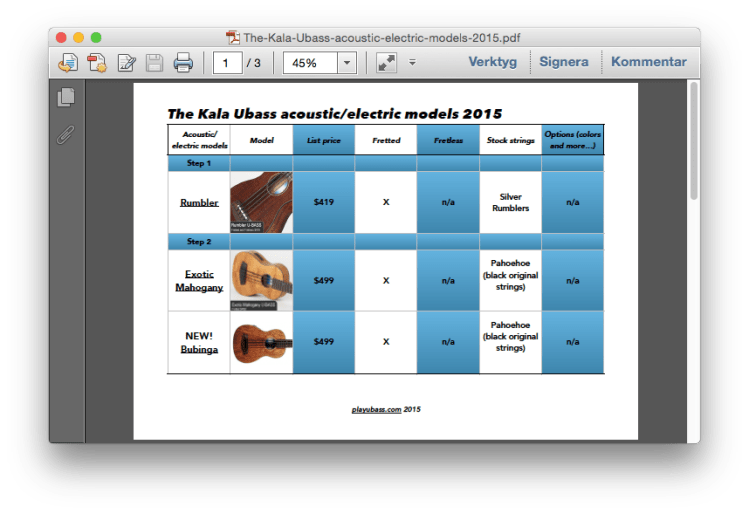Print the document using printer icon
The height and width of the screenshot is (513, 749).
click(x=183, y=63)
